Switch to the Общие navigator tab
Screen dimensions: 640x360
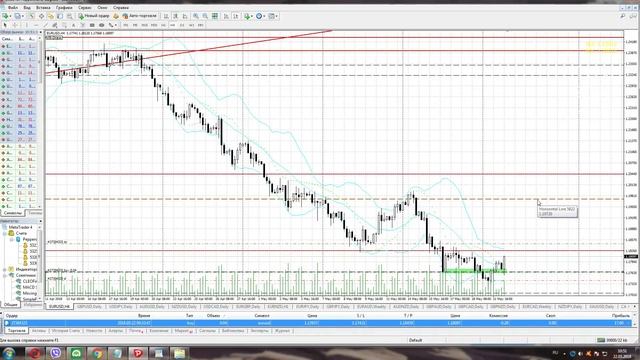coord(10,304)
